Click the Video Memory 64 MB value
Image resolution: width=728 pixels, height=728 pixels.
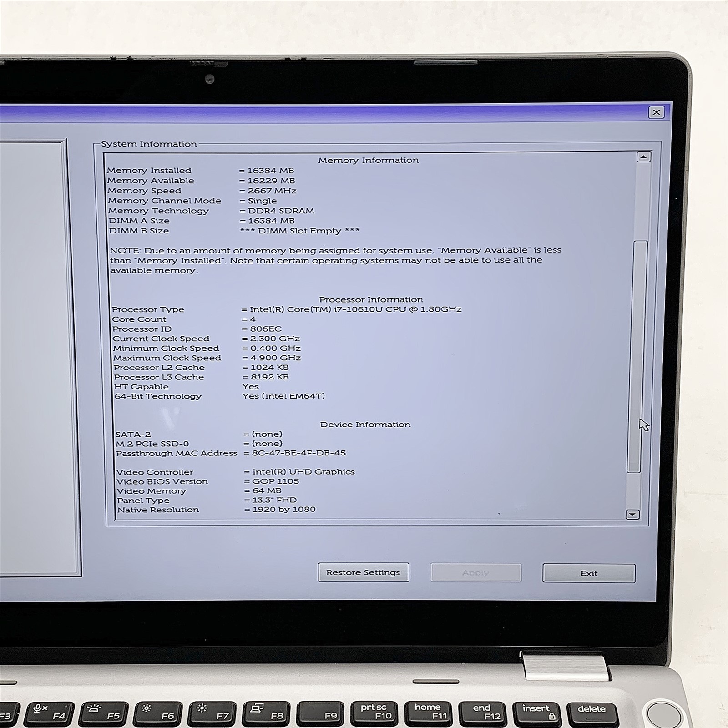coord(267,491)
